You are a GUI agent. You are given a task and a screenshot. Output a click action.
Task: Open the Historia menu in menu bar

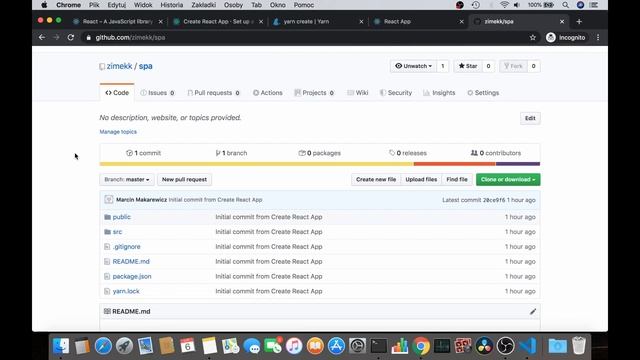(171, 5)
